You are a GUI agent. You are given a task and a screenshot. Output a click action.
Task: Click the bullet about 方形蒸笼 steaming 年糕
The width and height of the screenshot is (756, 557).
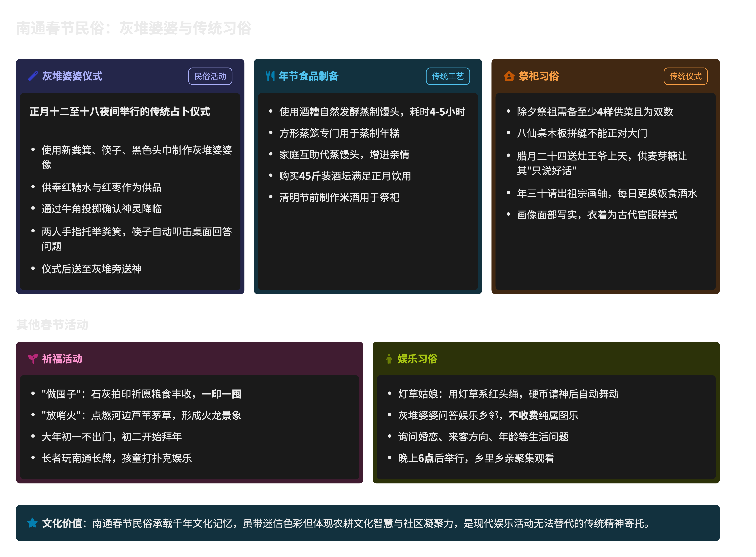point(339,133)
